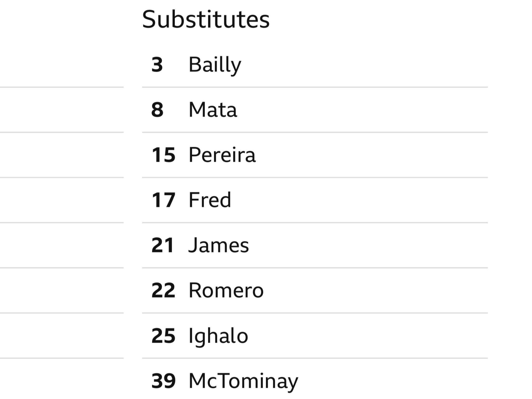
Task: Open Mata's player entry
Action: click(x=213, y=110)
